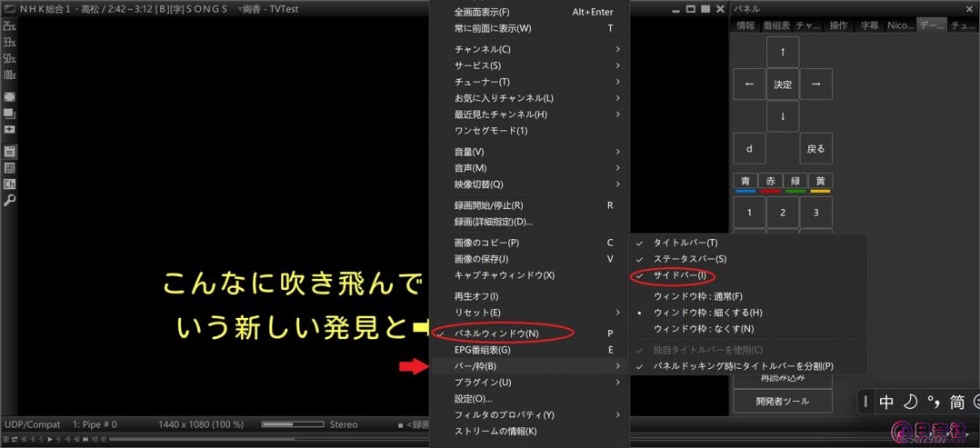Click the green 緑 color button

pos(795,183)
